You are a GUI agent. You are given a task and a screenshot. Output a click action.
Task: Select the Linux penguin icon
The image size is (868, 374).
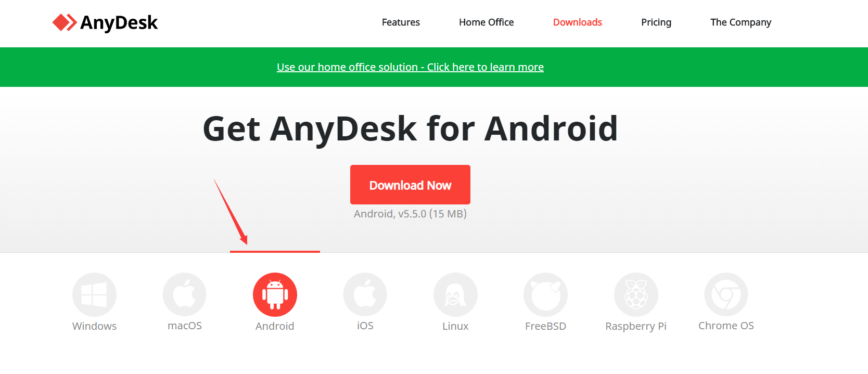pyautogui.click(x=455, y=294)
